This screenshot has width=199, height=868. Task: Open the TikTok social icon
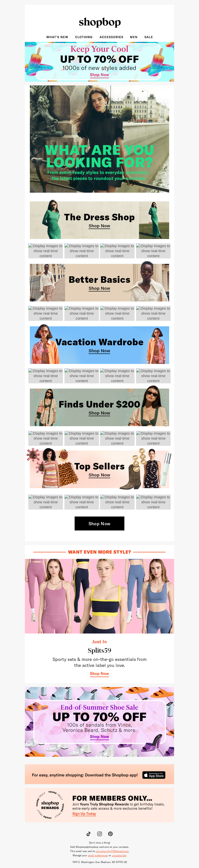pyautogui.click(x=89, y=834)
